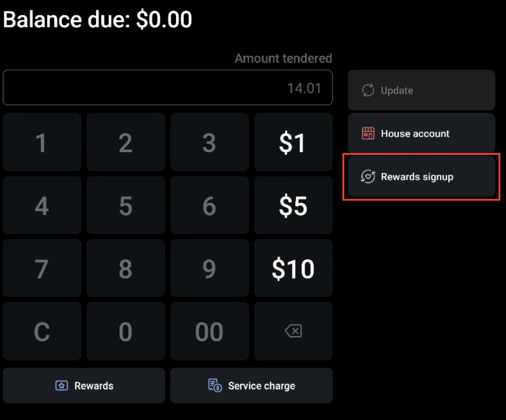The image size is (506, 420).
Task: Add $5 to the tendered amount
Action: [x=293, y=205]
